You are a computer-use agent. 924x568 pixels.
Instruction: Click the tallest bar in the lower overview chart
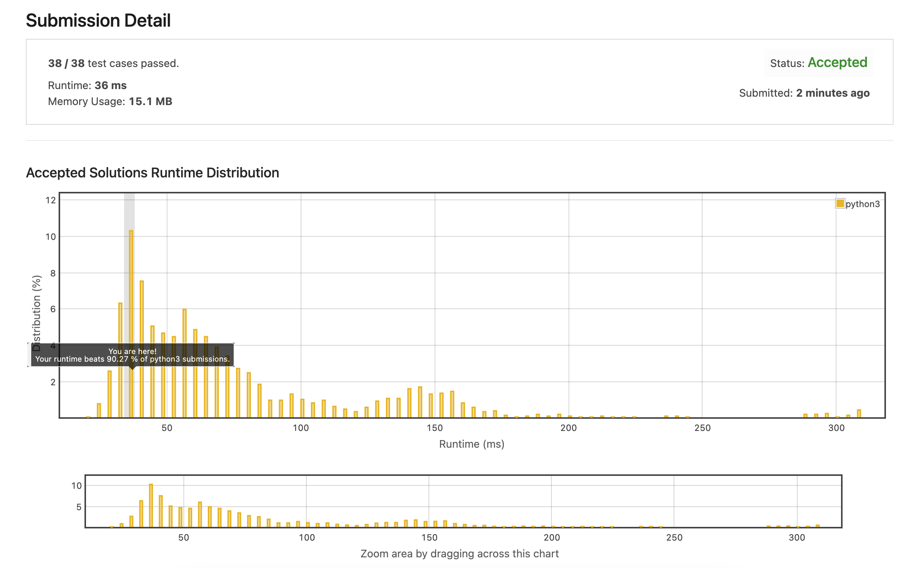(x=151, y=505)
